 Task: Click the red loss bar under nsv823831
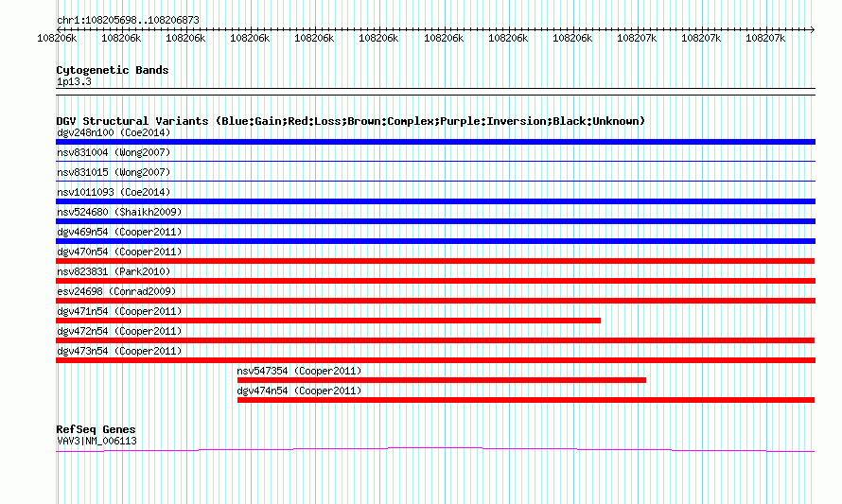[x=435, y=281]
